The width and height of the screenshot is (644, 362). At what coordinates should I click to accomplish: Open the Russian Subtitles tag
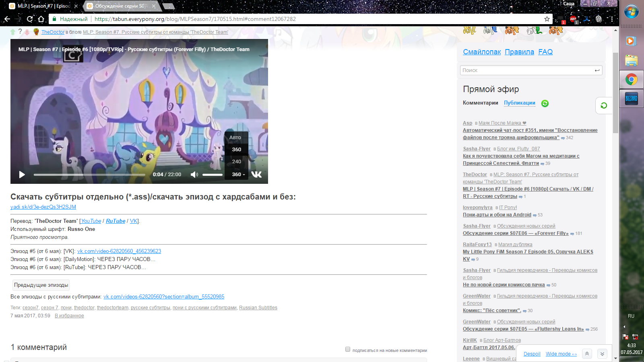coord(258,308)
